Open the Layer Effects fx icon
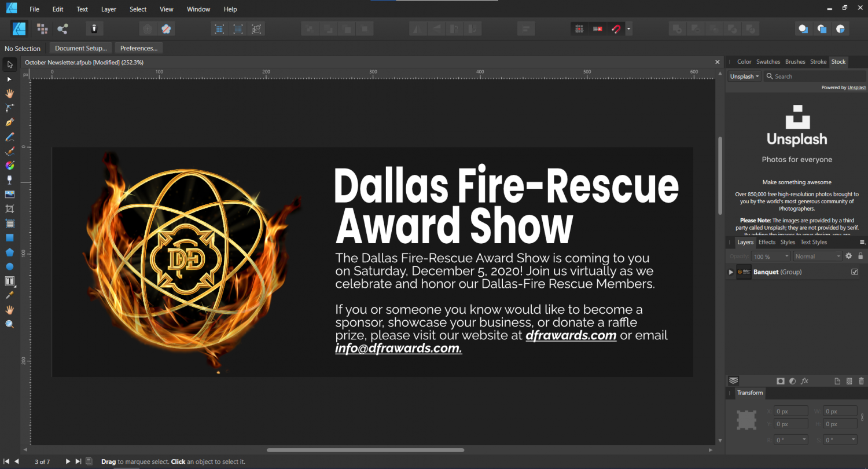868x469 pixels. (804, 381)
